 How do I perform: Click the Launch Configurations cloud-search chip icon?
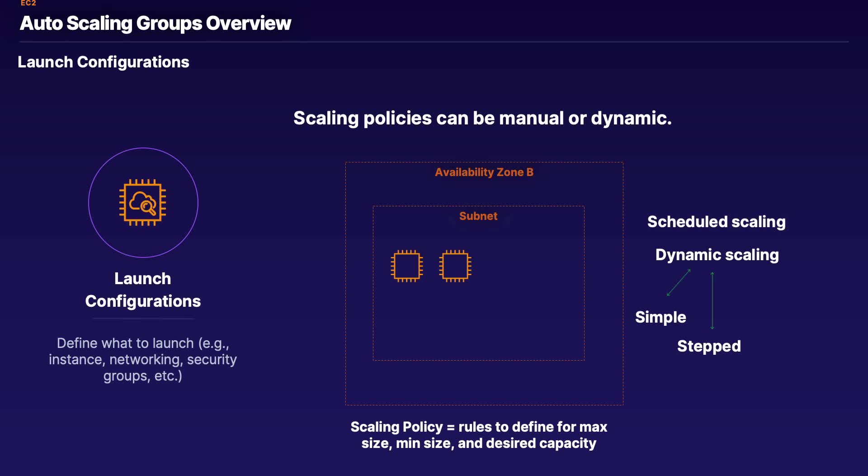pos(143,203)
